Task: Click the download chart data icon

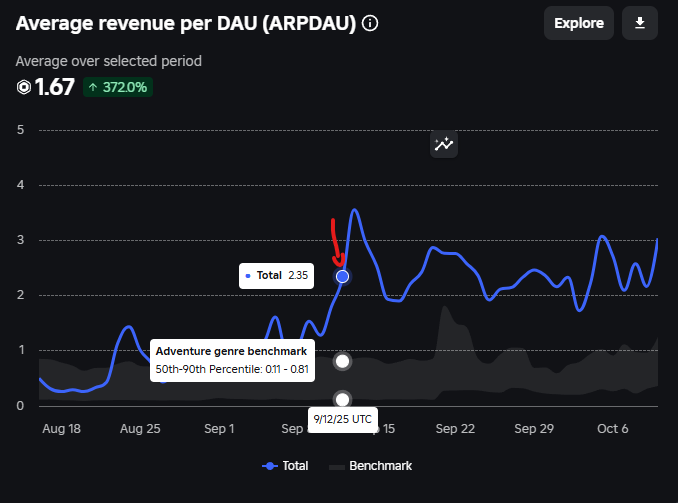Action: click(x=640, y=23)
